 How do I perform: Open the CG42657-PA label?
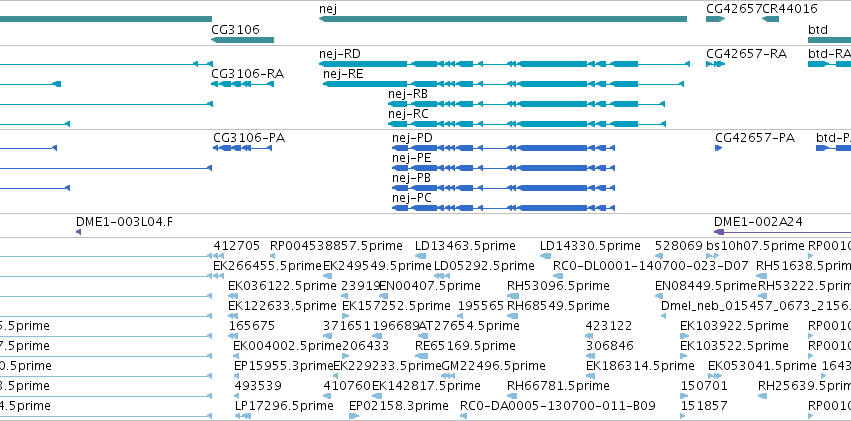pyautogui.click(x=755, y=138)
